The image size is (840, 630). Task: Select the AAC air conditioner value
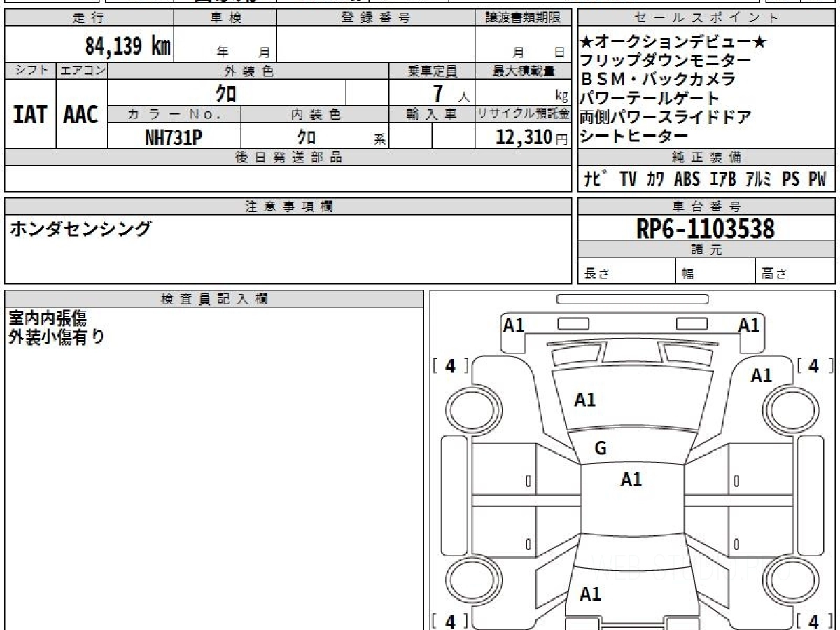click(x=81, y=115)
